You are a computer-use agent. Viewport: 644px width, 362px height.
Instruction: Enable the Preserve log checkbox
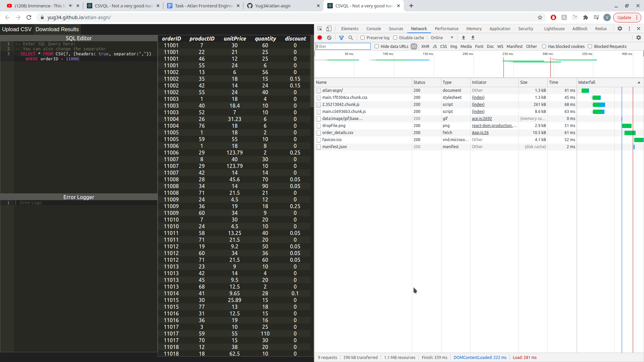coord(362,38)
